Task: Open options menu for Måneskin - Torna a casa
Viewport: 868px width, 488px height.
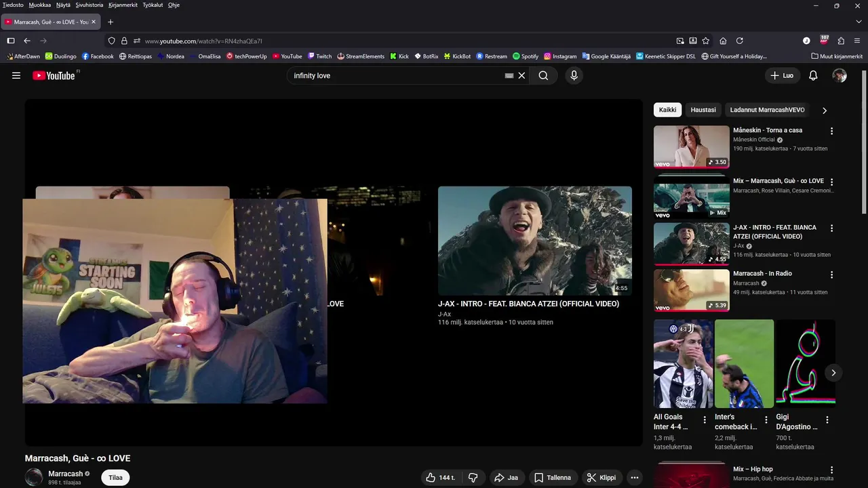Action: (831, 131)
